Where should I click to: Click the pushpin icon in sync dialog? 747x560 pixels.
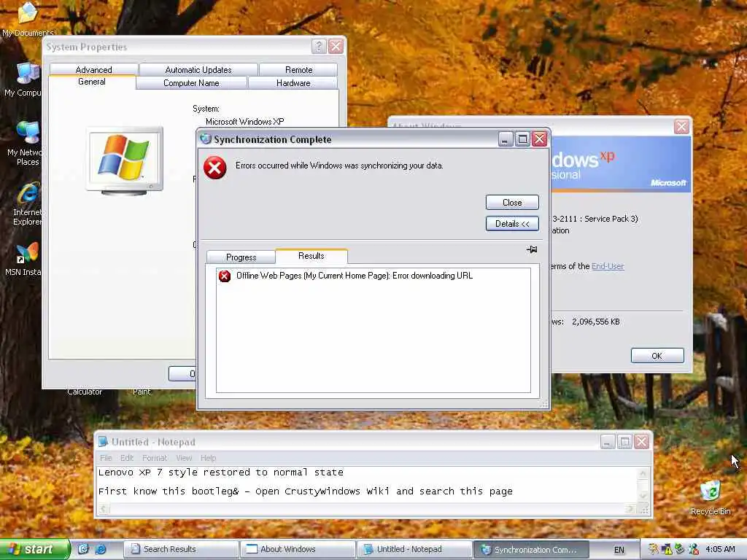coord(532,249)
